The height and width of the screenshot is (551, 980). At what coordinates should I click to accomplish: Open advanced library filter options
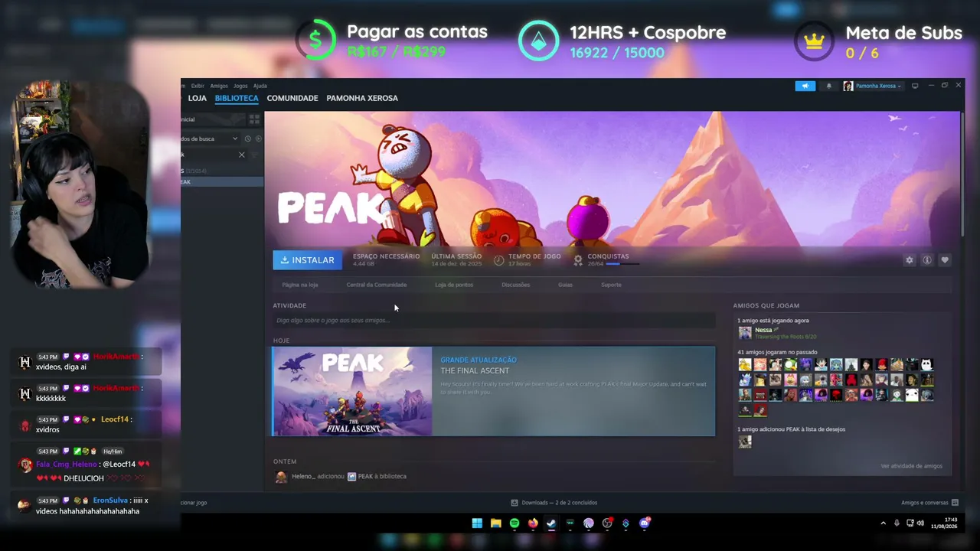tap(254, 155)
